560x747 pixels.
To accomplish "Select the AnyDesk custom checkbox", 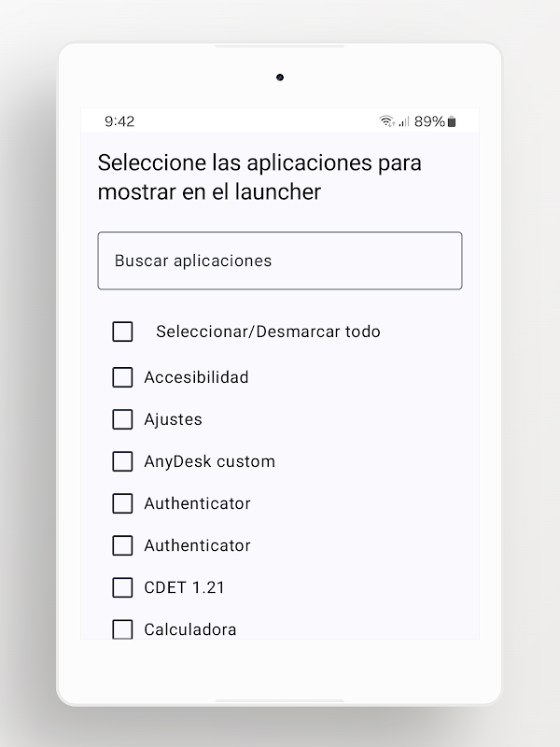I will pos(122,461).
